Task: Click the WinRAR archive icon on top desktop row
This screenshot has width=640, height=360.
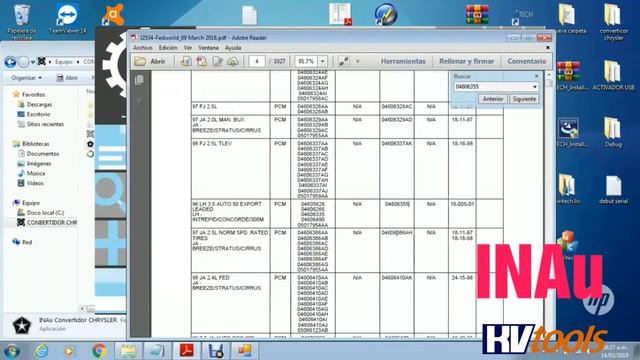Action: (x=477, y=15)
